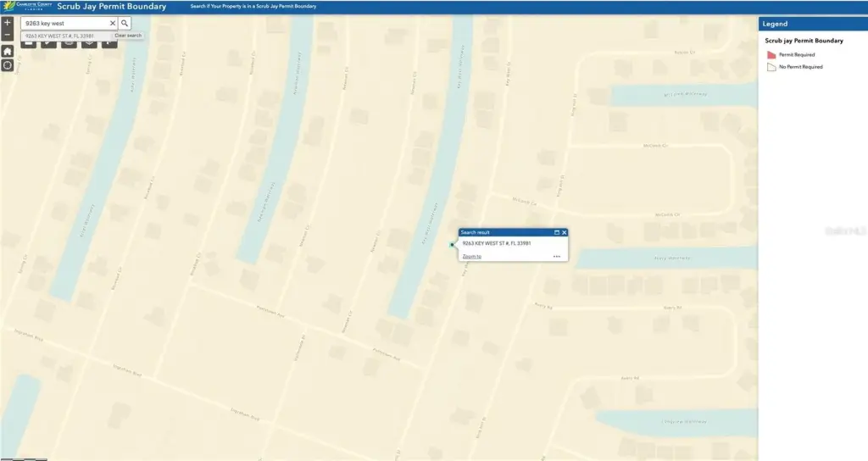This screenshot has height=461, width=868.
Task: Click the Charlotte County logo
Action: pyautogui.click(x=25, y=7)
